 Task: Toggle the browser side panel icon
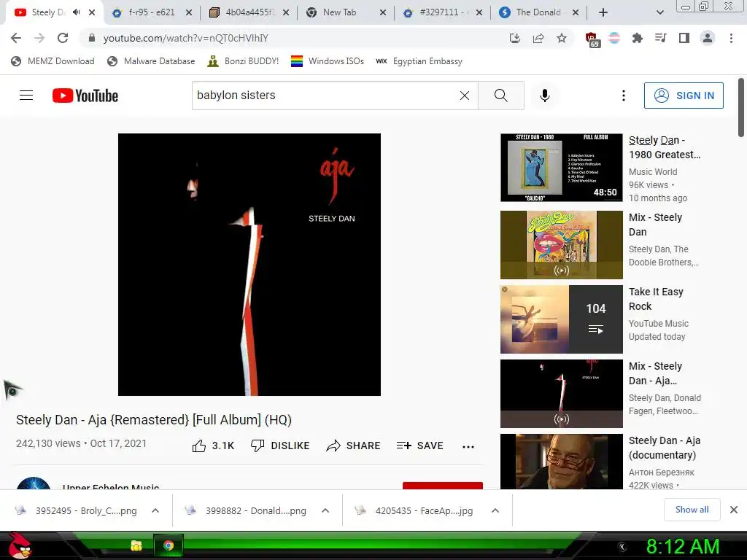point(684,38)
